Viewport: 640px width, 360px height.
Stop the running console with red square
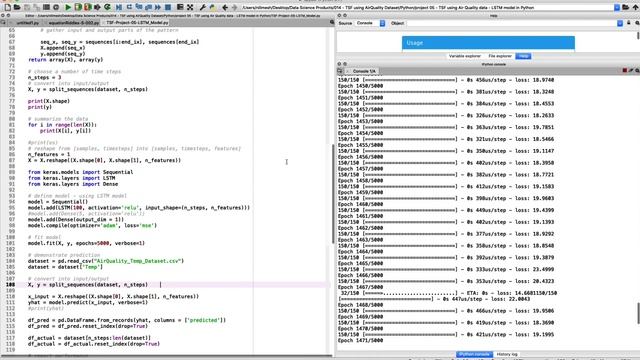click(x=624, y=71)
